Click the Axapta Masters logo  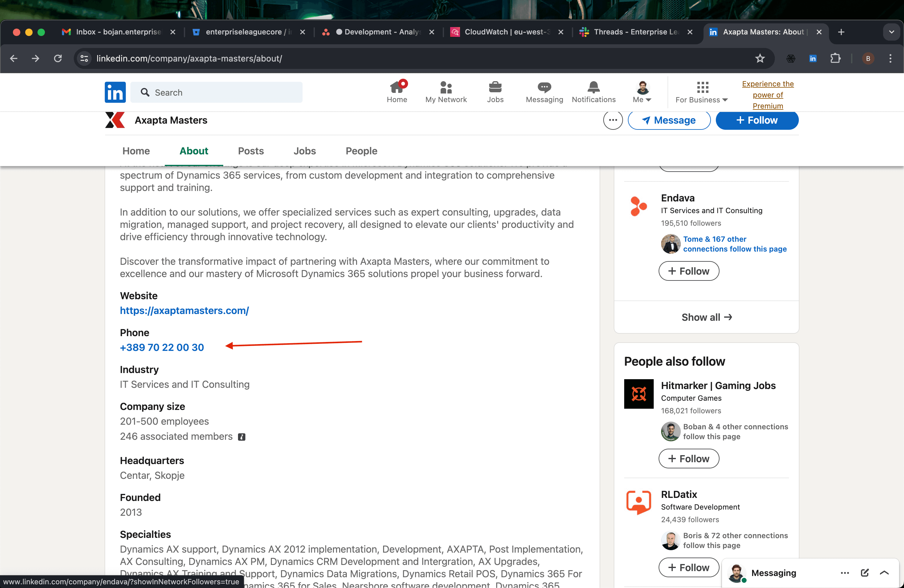(115, 120)
